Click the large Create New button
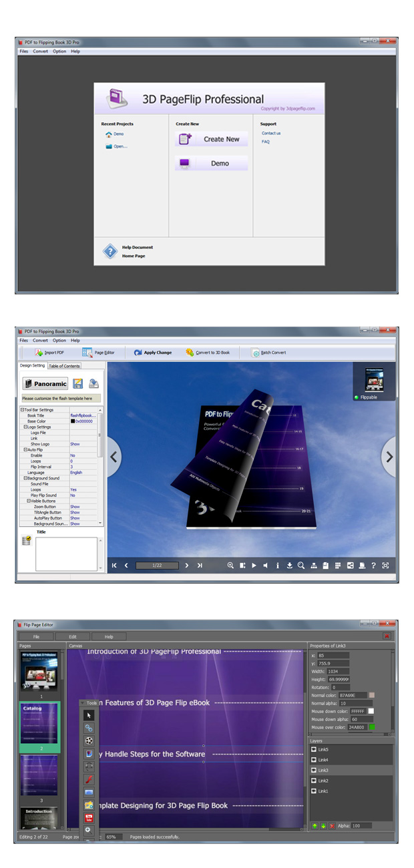The height and width of the screenshot is (868, 414). (x=212, y=139)
